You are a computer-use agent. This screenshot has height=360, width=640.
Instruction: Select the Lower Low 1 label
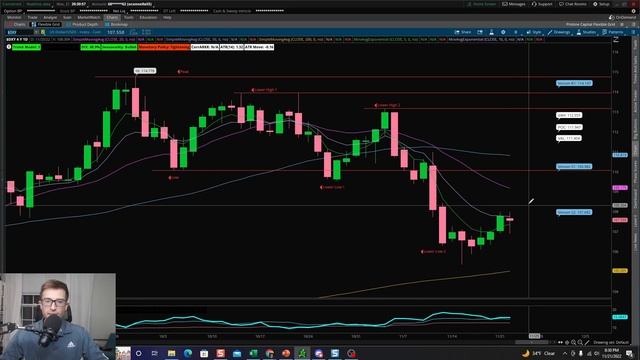coord(332,187)
